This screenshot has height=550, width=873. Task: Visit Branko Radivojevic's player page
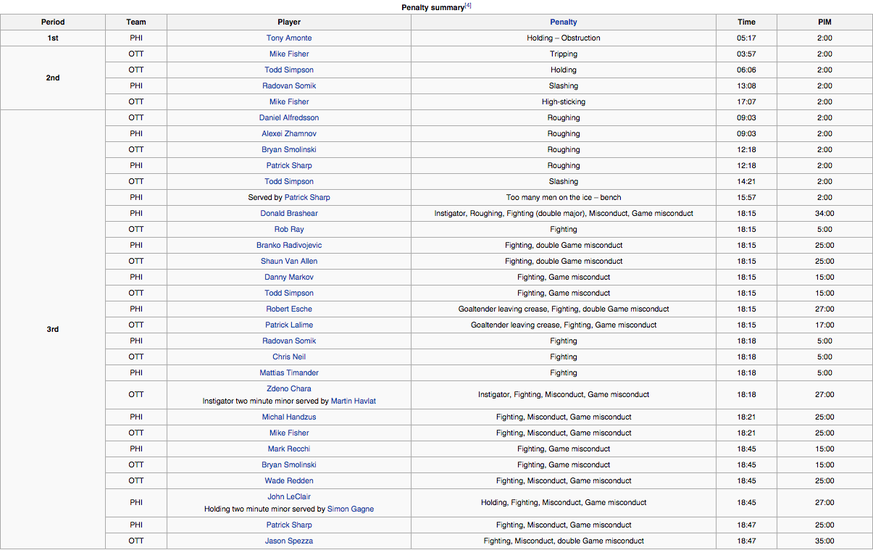click(x=289, y=245)
